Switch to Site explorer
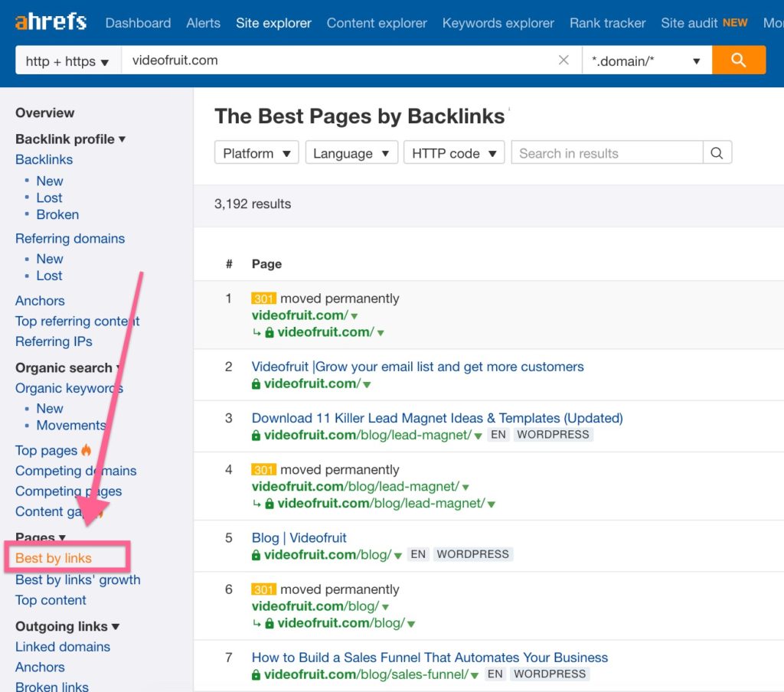 pos(273,23)
